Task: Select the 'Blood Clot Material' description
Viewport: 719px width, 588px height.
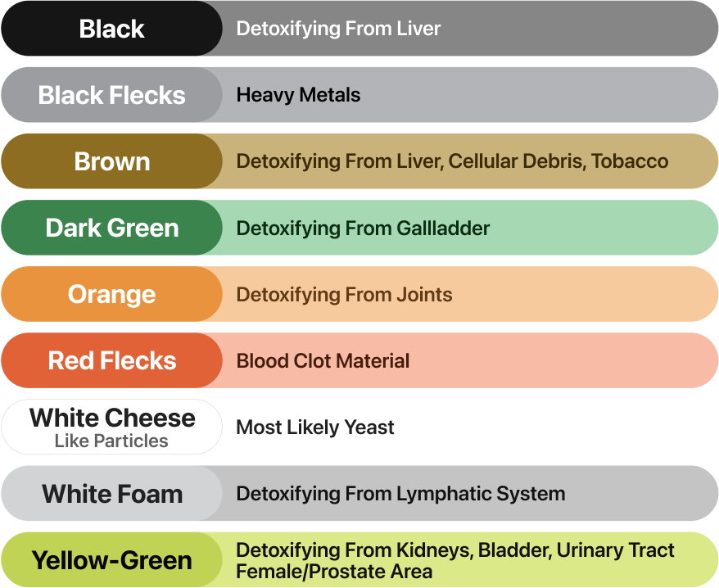Action: [323, 360]
